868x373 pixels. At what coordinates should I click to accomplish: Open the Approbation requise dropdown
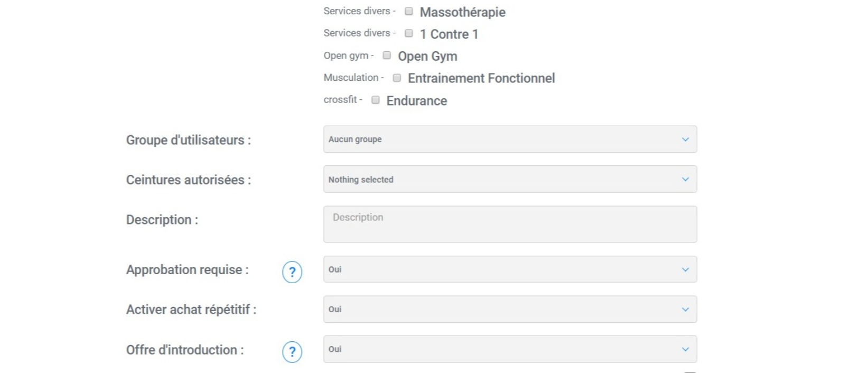(509, 269)
